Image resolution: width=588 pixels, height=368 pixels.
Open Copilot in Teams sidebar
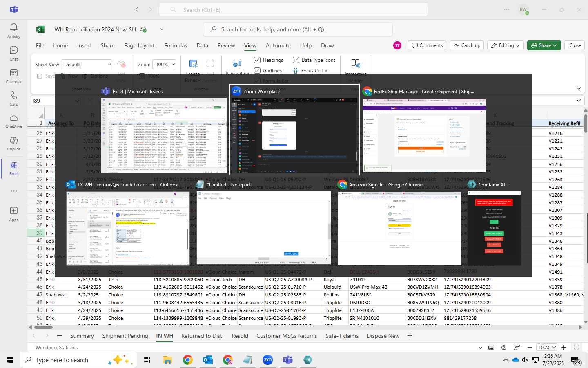click(13, 144)
